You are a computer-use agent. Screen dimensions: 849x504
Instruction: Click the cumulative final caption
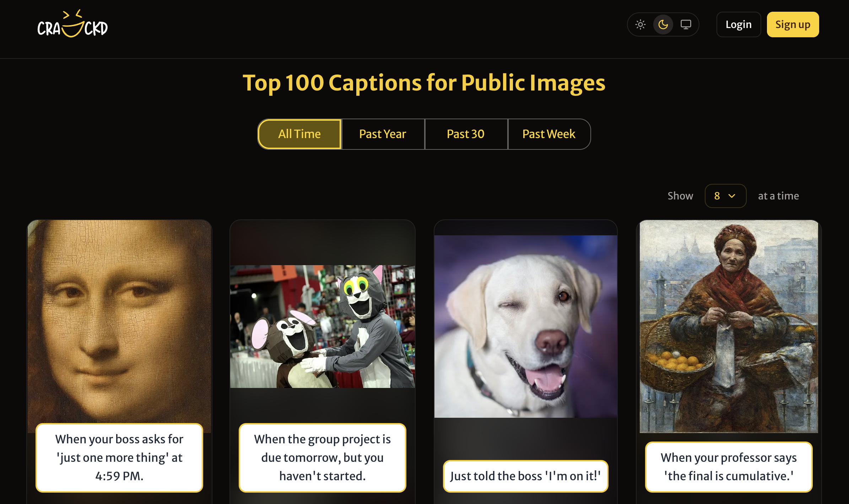[729, 467]
